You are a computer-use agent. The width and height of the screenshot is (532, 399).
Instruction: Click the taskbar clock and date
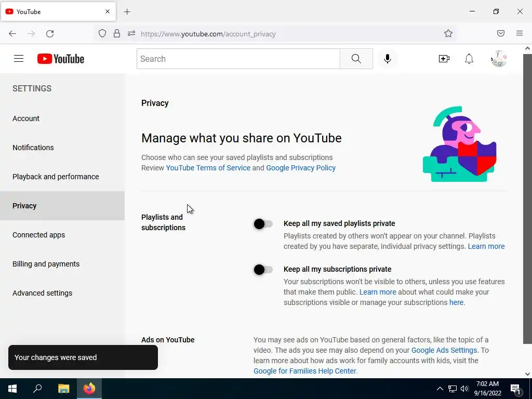click(x=487, y=389)
